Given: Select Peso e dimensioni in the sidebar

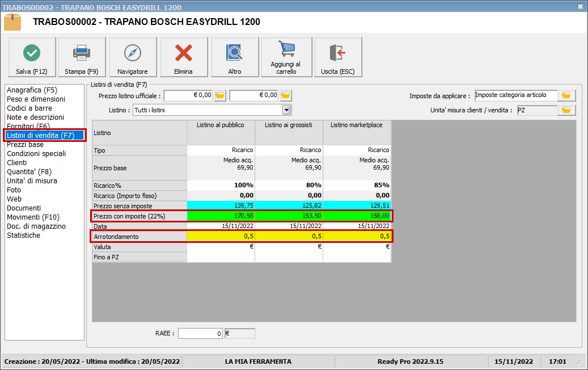Looking at the screenshot, I should coord(36,99).
